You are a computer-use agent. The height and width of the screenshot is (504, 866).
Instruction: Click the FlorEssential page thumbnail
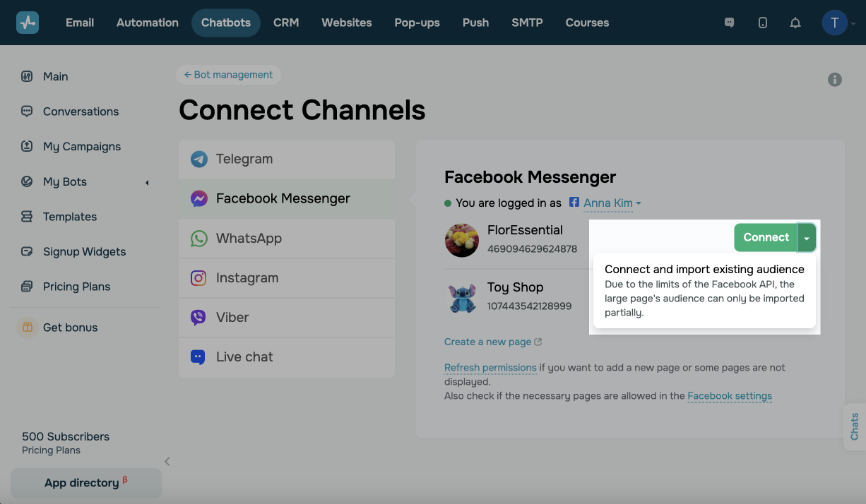pyautogui.click(x=462, y=240)
